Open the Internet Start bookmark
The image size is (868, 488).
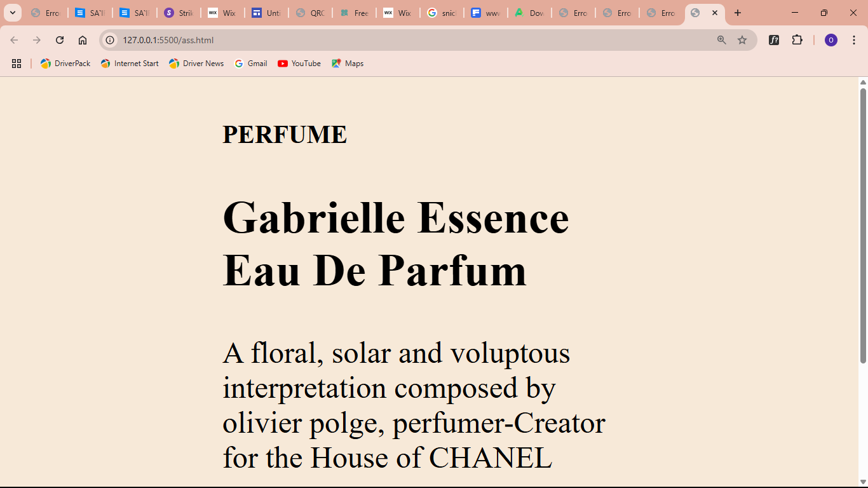click(x=130, y=64)
